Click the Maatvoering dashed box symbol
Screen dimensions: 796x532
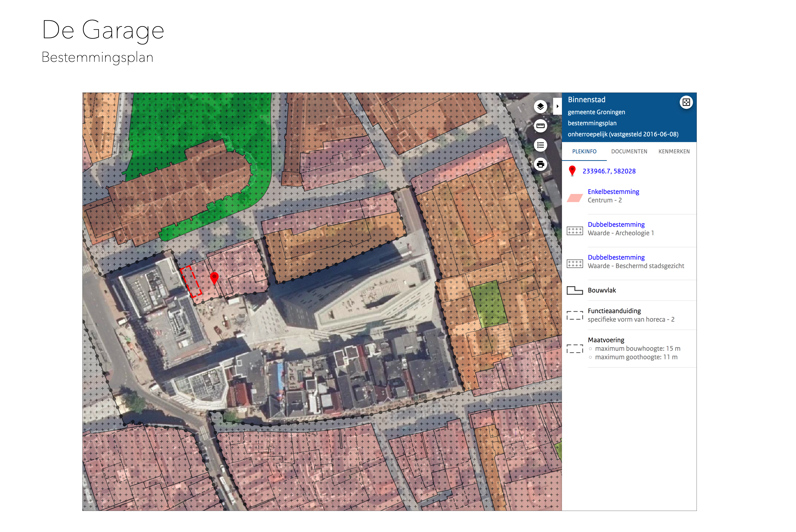[575, 349]
